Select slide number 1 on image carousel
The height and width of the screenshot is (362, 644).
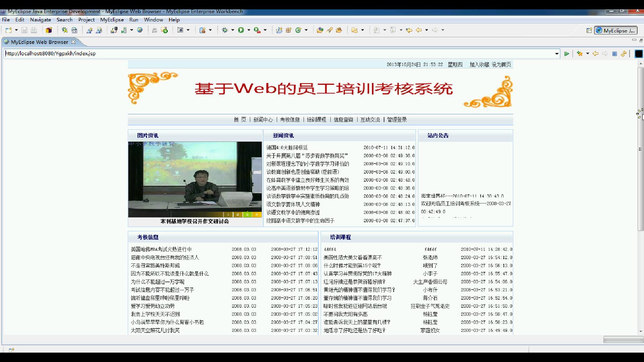pos(228,215)
